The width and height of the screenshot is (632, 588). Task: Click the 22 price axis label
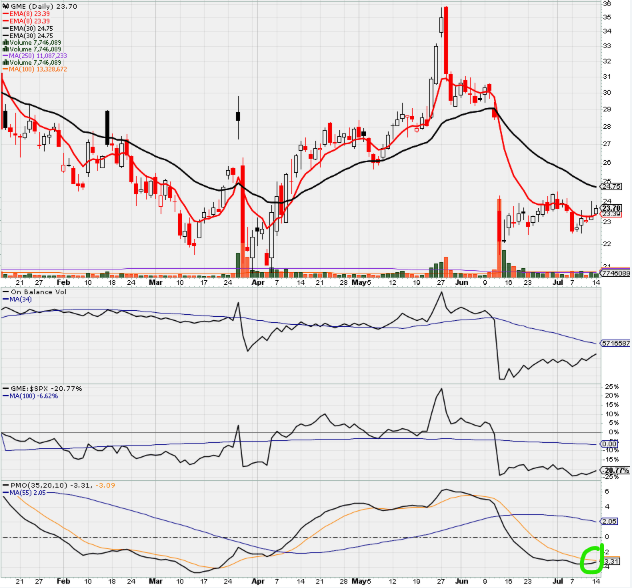click(x=606, y=243)
